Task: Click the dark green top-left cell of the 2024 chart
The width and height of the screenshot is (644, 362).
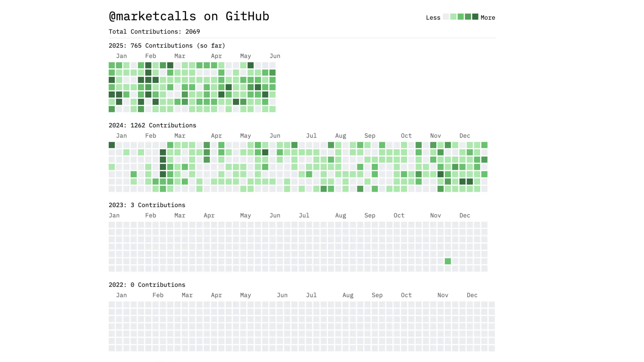Action: tap(112, 145)
